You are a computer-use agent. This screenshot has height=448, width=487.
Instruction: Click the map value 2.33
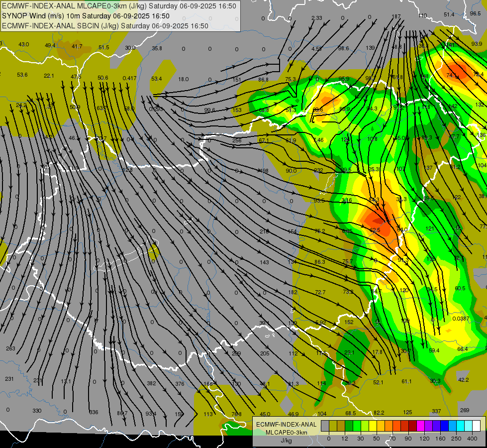coord(316,18)
